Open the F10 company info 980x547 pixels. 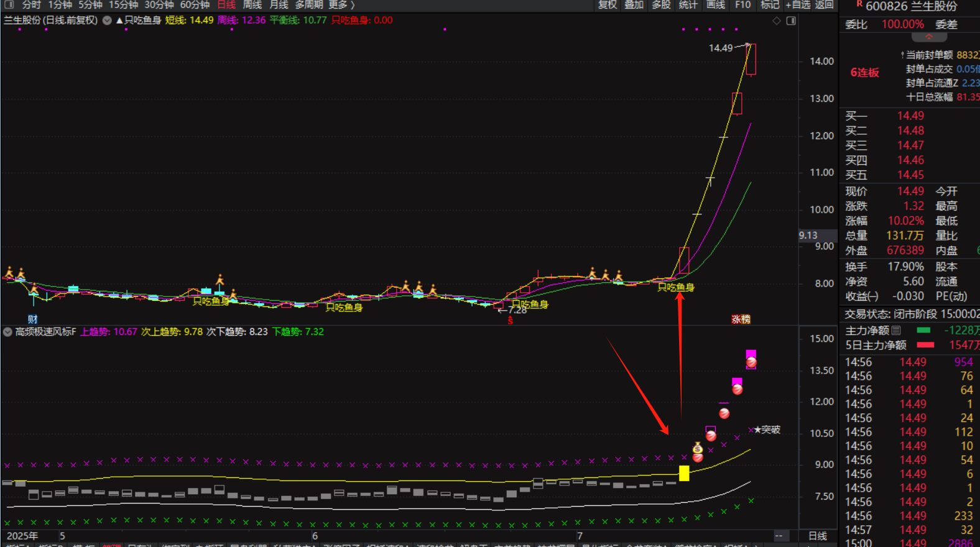coord(742,4)
